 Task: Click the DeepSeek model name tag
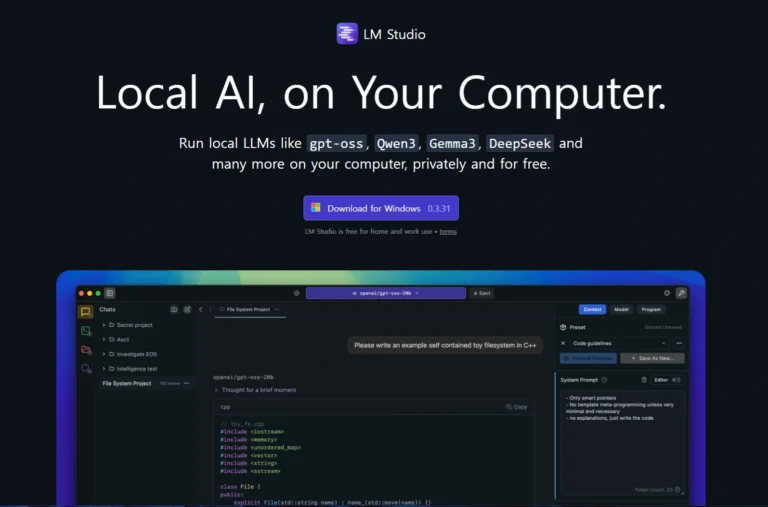pyautogui.click(x=520, y=144)
